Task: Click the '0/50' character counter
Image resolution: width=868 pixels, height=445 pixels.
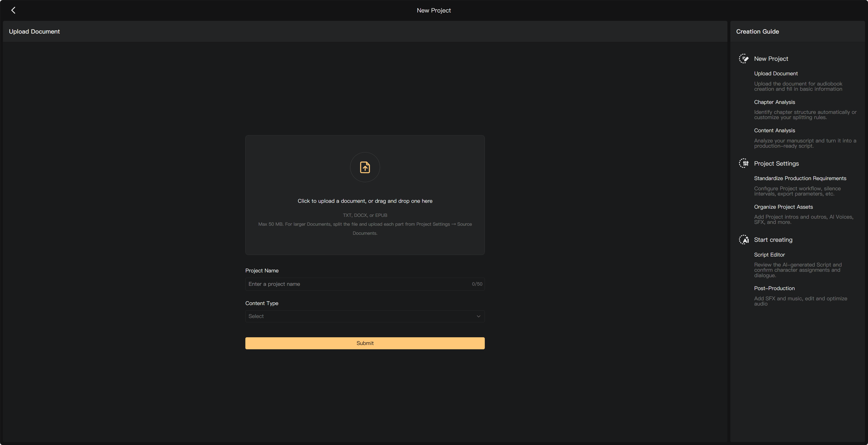Action: tap(477, 284)
